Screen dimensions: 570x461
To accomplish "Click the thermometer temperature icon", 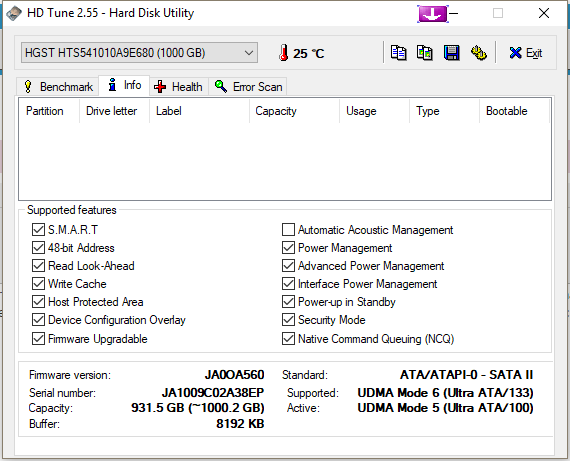I will [x=284, y=53].
